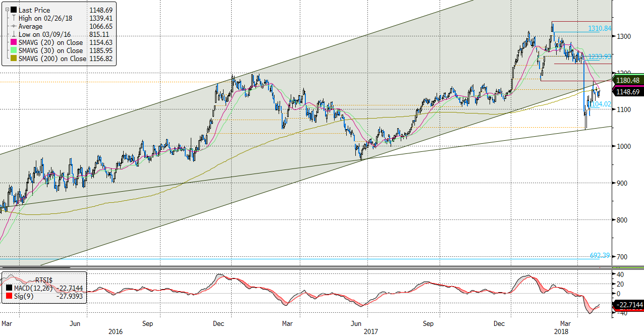Click the 1310.84 level annotation
This screenshot has width=644, height=335.
click(600, 29)
